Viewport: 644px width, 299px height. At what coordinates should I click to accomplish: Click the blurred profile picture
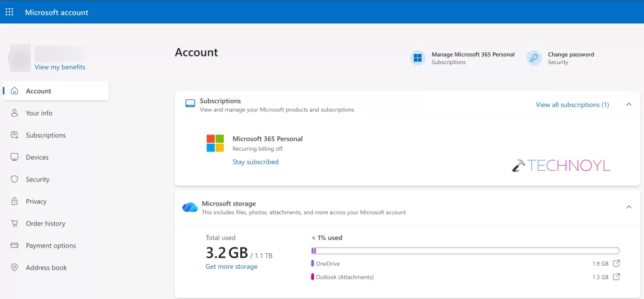point(19,58)
